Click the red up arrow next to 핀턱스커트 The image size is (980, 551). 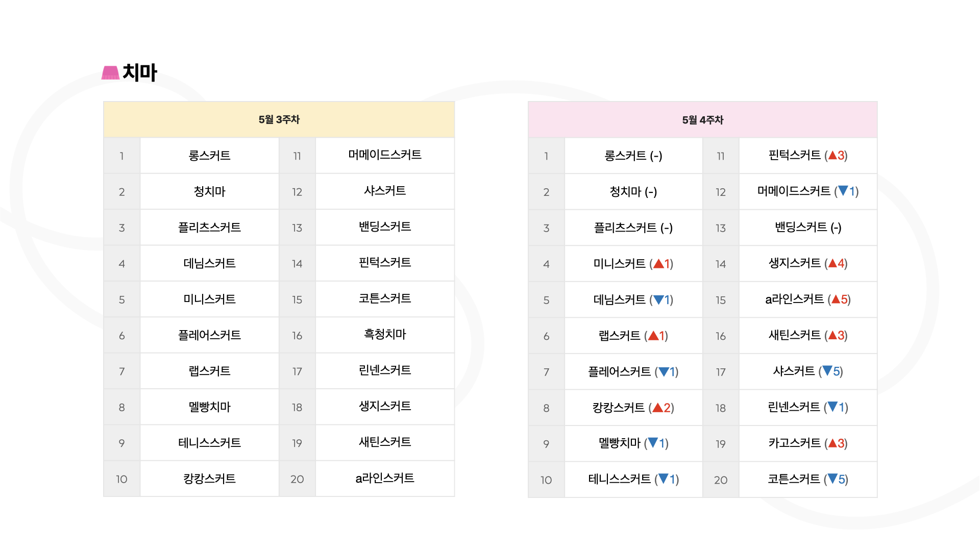click(832, 155)
